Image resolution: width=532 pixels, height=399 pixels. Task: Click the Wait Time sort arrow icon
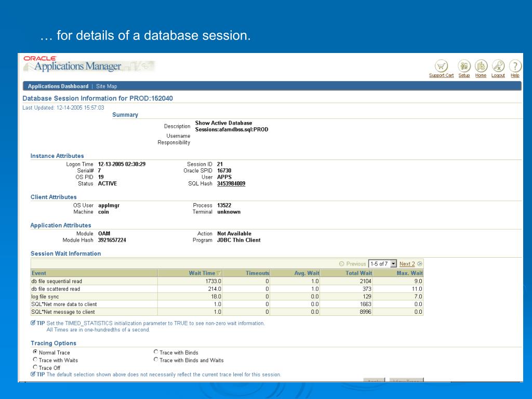click(219, 273)
